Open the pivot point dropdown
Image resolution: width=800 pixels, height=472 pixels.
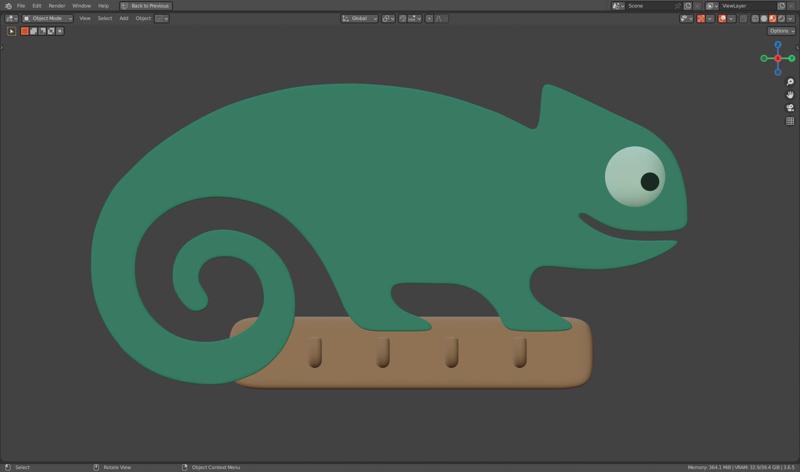click(x=389, y=18)
